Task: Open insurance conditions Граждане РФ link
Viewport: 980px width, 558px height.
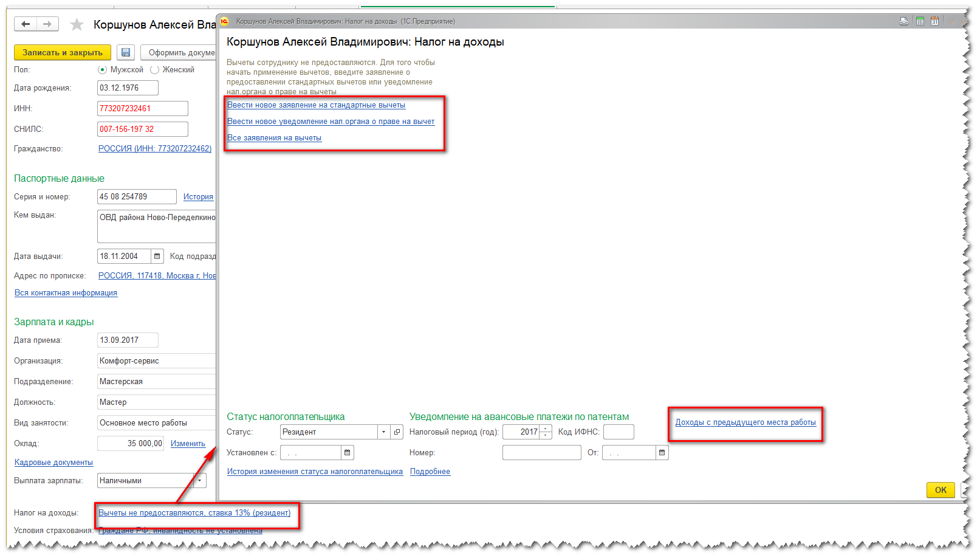Action: (180, 531)
